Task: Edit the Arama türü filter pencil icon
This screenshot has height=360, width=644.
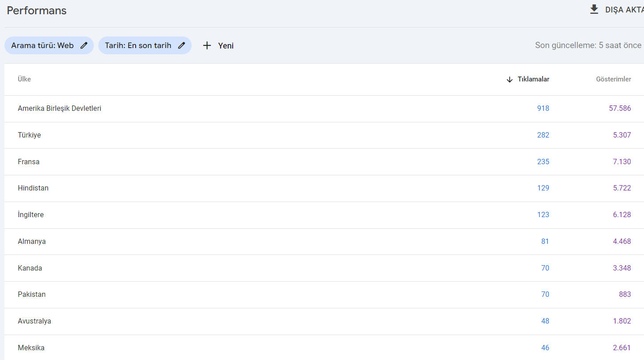Action: [84, 45]
